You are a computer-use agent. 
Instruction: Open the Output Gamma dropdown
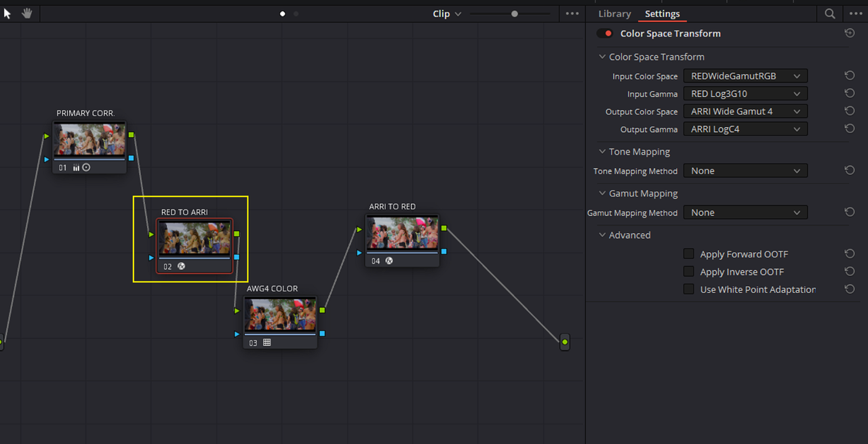[x=745, y=129]
